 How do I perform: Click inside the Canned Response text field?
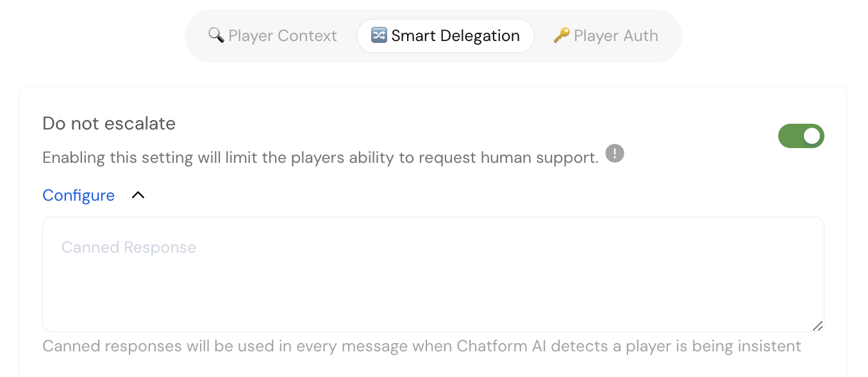click(x=433, y=274)
